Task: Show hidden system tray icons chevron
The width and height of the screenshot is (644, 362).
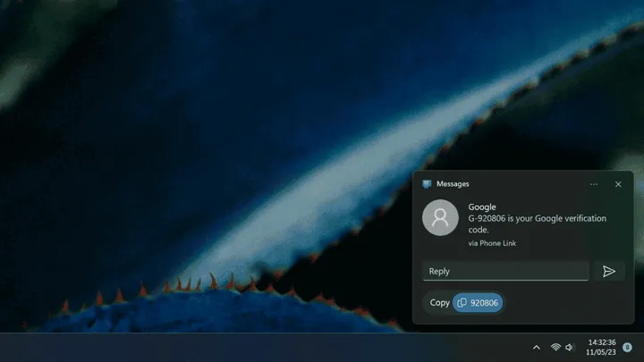Action: 536,347
